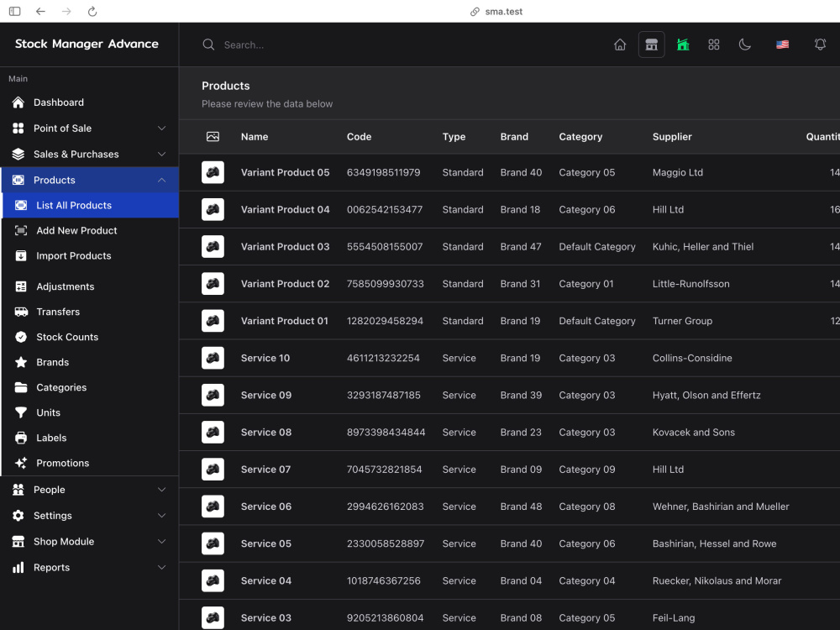Toggle dark mode moon icon
The image size is (840, 630).
[744, 45]
